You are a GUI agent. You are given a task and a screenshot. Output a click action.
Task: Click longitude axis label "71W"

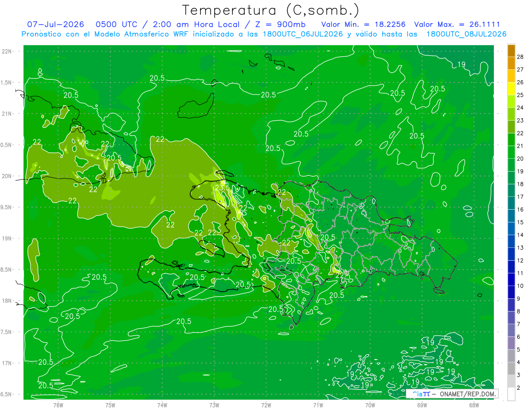[x=318, y=405]
